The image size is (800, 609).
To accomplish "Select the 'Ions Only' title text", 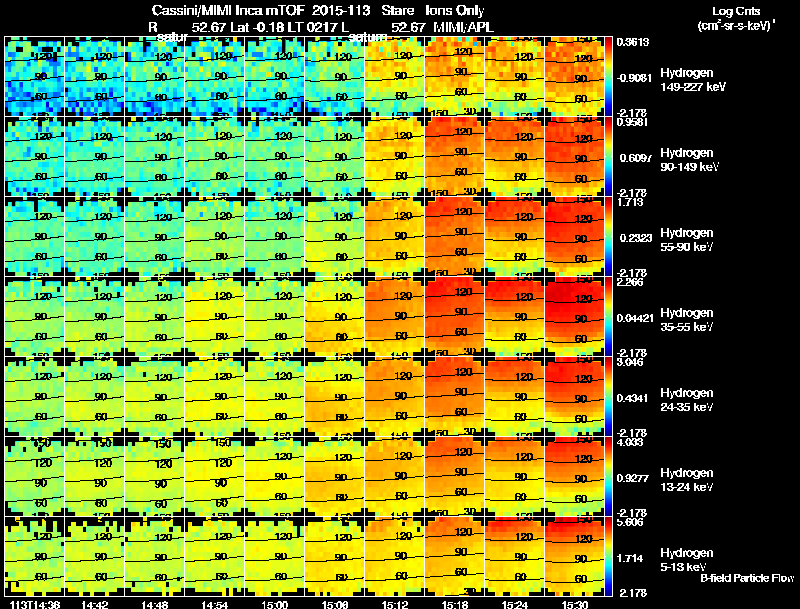I will click(455, 10).
